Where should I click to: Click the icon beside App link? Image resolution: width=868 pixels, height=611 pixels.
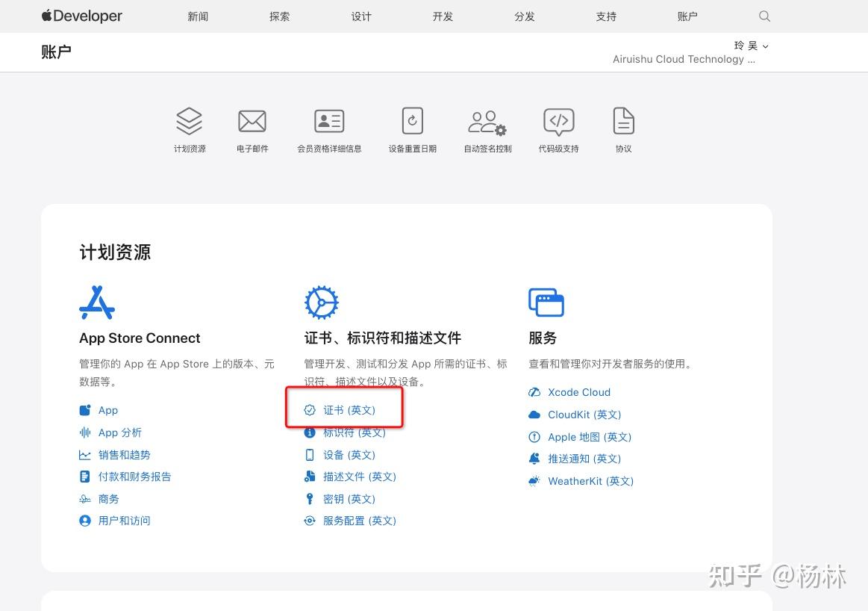84,411
